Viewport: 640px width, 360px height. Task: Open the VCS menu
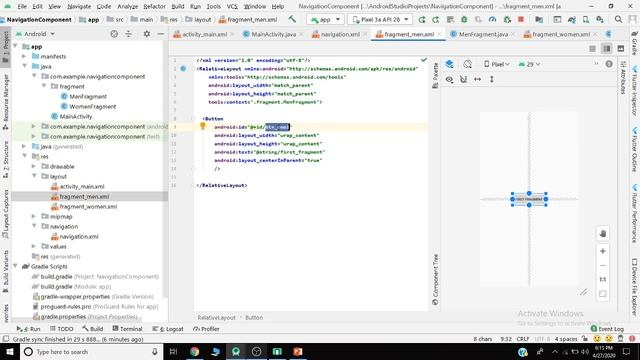coord(232,6)
